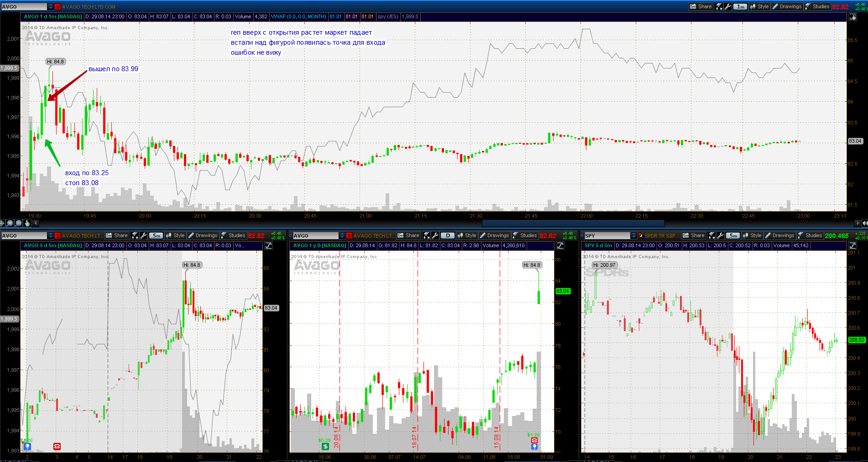Expand the SPY symbol dropdown arrow

633,235
